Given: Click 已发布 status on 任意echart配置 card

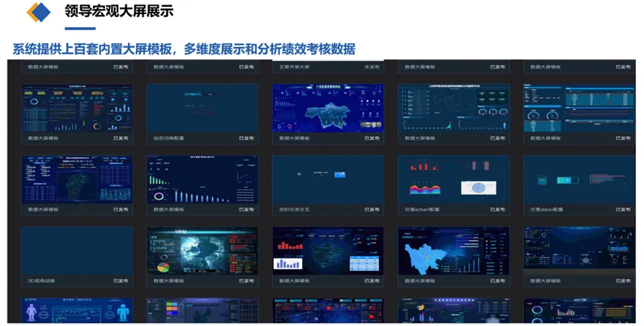Looking at the screenshot, I should coord(497,209).
